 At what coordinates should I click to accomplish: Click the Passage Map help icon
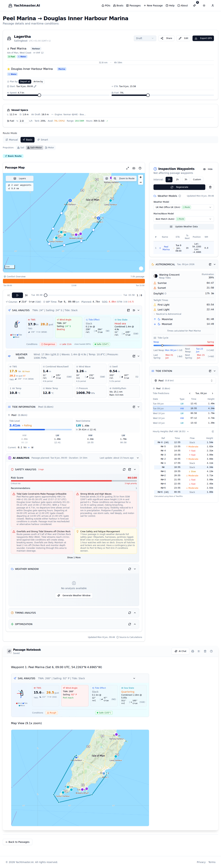[140, 168]
